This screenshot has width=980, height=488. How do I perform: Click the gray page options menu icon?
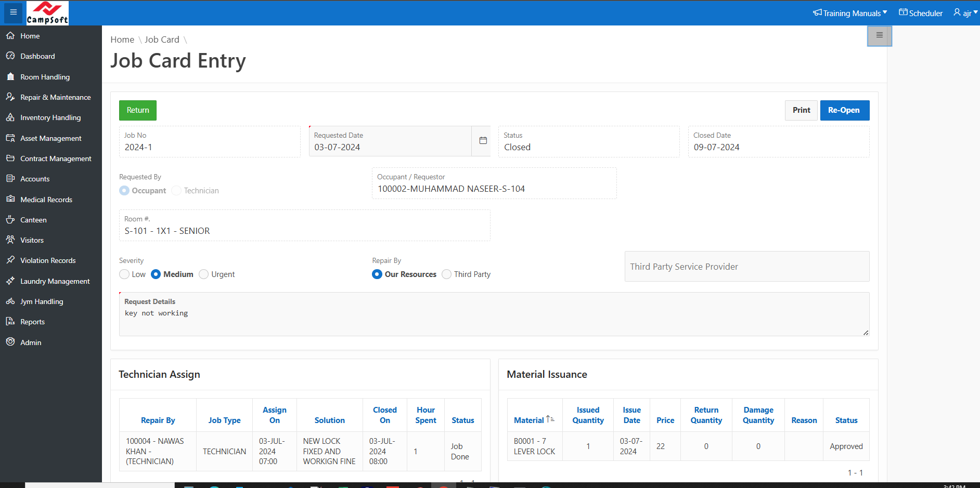tap(879, 35)
